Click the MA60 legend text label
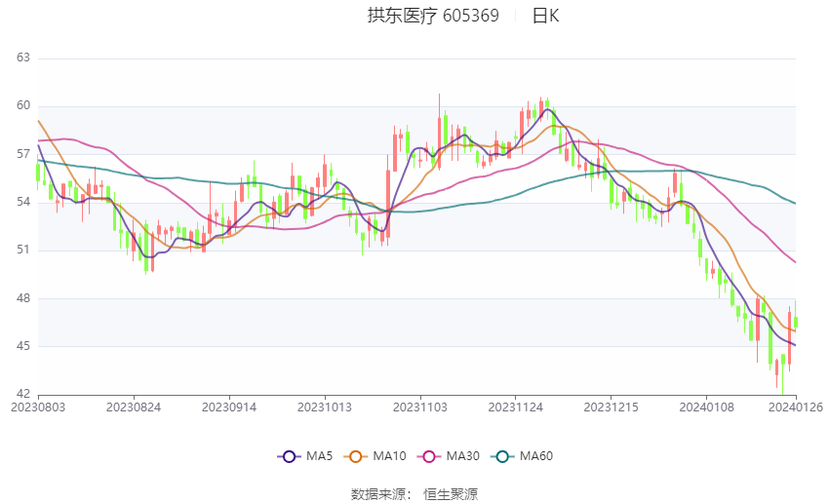829x504 pixels. (x=536, y=456)
